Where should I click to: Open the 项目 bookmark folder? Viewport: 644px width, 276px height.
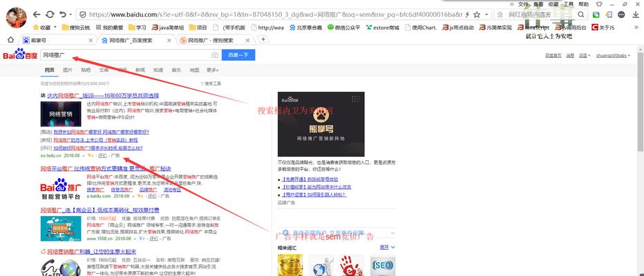pyautogui.click(x=198, y=28)
